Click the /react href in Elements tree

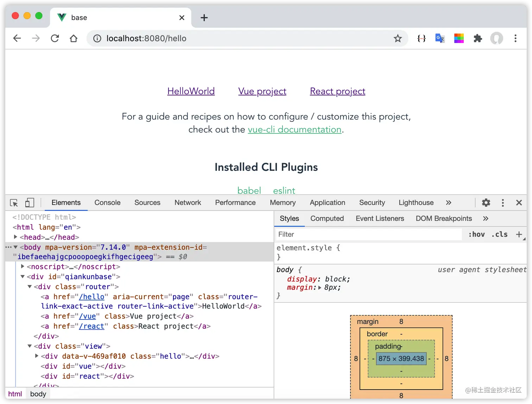coord(92,327)
